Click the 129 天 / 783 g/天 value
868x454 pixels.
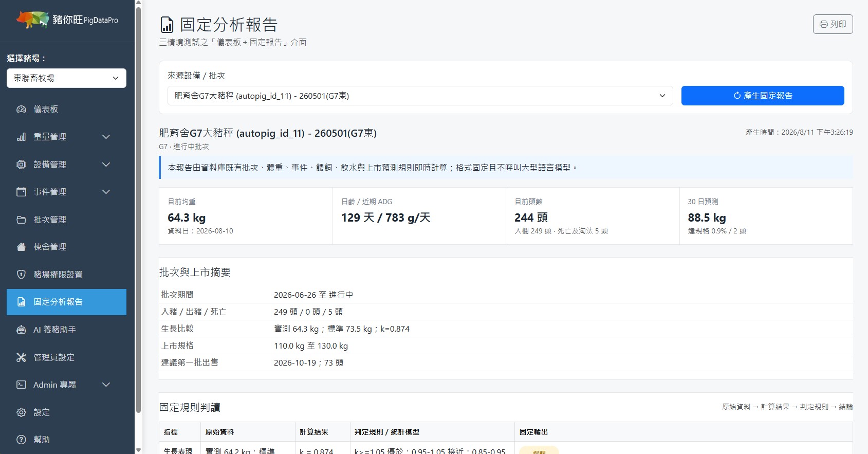385,217
